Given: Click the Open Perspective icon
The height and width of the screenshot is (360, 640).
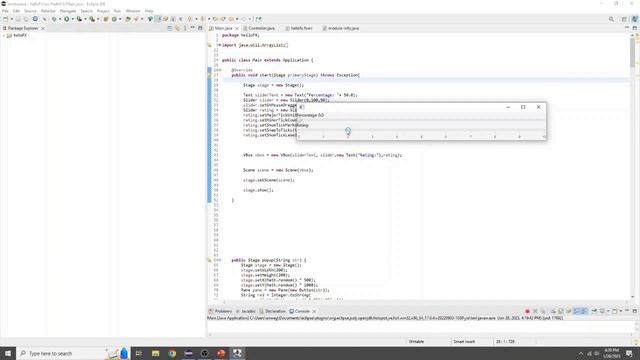Looking at the screenshot, I should [x=624, y=19].
